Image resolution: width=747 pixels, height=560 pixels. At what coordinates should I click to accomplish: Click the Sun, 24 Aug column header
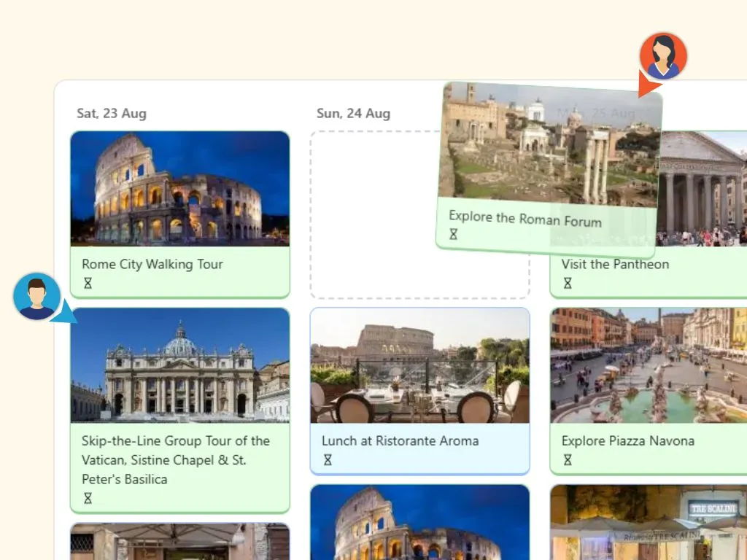353,114
